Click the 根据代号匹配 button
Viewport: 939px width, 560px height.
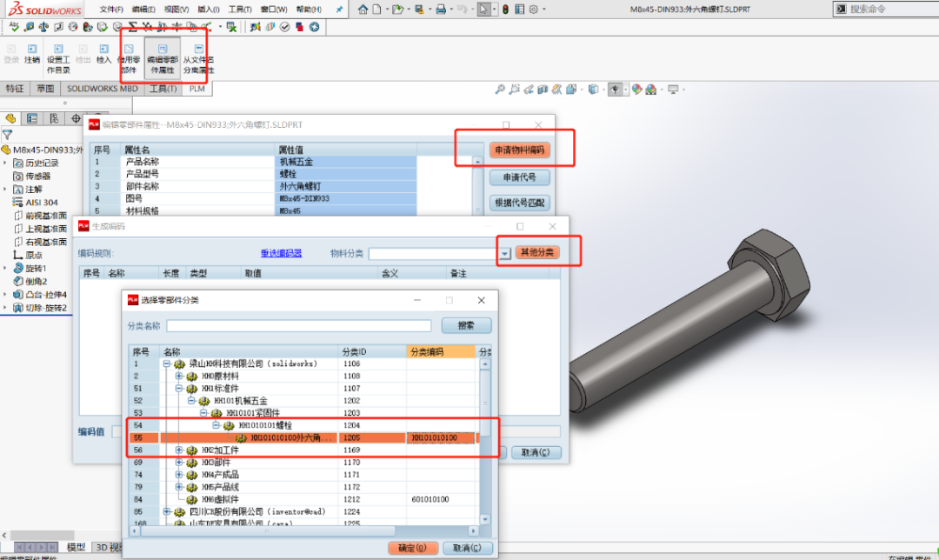coord(519,203)
